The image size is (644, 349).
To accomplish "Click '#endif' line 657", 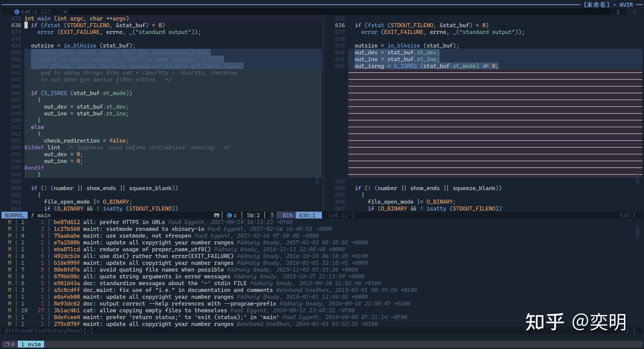I will coord(34,168).
